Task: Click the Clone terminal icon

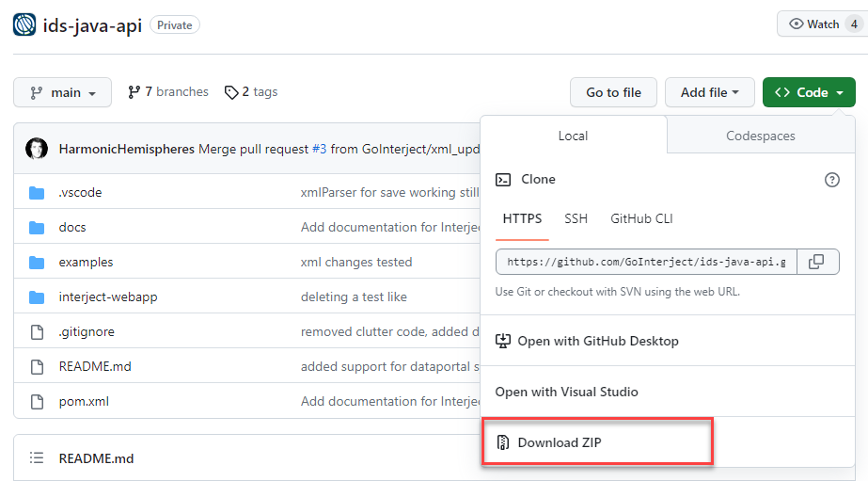Action: (x=502, y=180)
